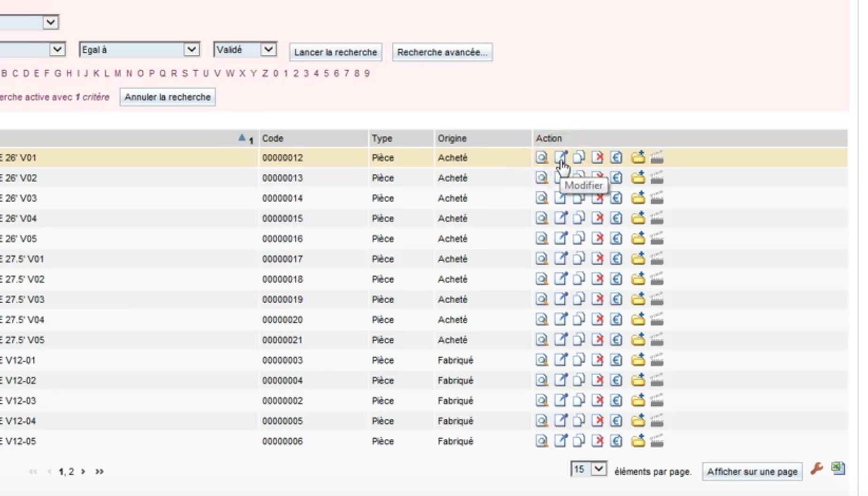Duplicate the item with code 00000004

tap(579, 380)
